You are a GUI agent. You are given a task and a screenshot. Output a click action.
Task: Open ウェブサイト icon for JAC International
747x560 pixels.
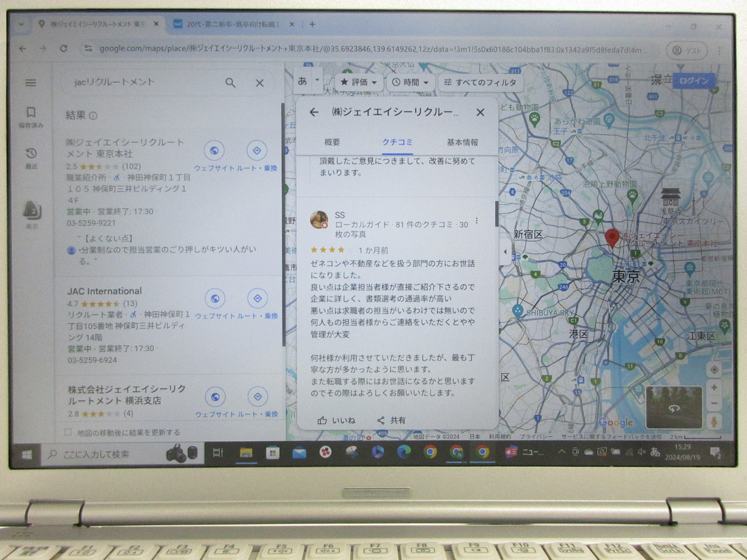pos(215,299)
